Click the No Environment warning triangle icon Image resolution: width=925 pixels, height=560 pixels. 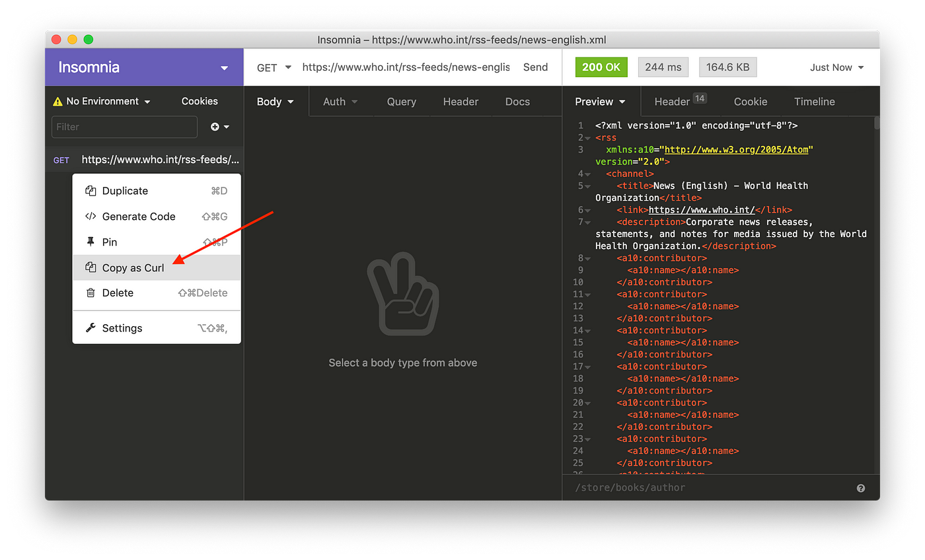pyautogui.click(x=57, y=101)
